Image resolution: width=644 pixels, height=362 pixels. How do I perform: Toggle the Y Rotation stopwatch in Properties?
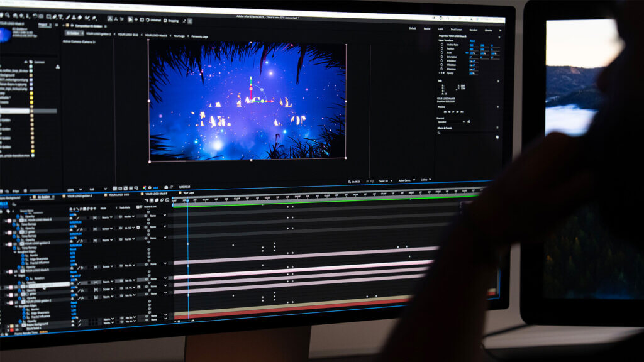point(442,65)
